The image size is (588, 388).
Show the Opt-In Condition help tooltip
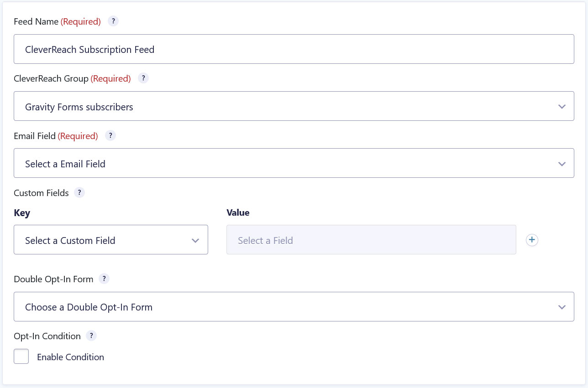click(91, 336)
